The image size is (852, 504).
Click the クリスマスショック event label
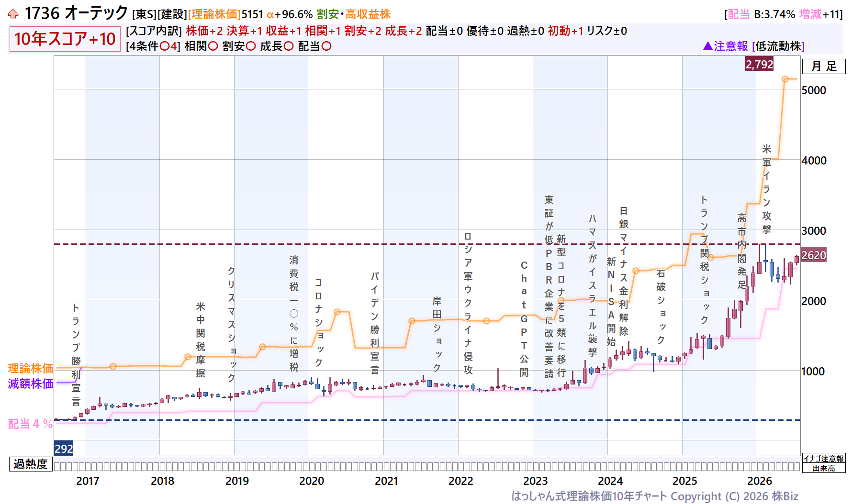[232, 324]
